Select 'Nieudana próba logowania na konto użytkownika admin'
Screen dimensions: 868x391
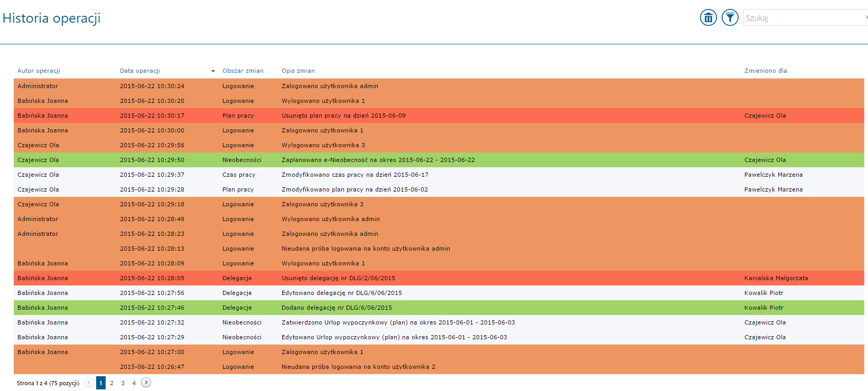pyautogui.click(x=366, y=249)
